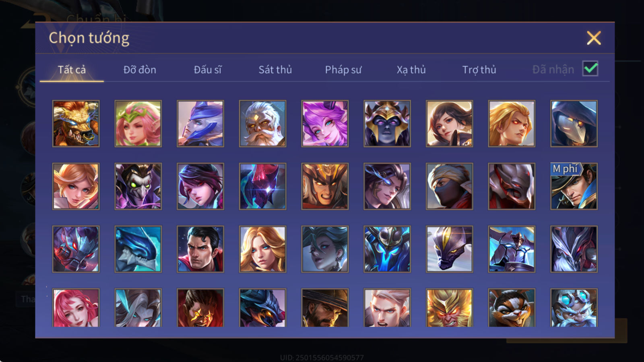Viewport: 644px width, 362px height.
Task: Pick the plague doctor hooded hero
Action: (x=574, y=123)
